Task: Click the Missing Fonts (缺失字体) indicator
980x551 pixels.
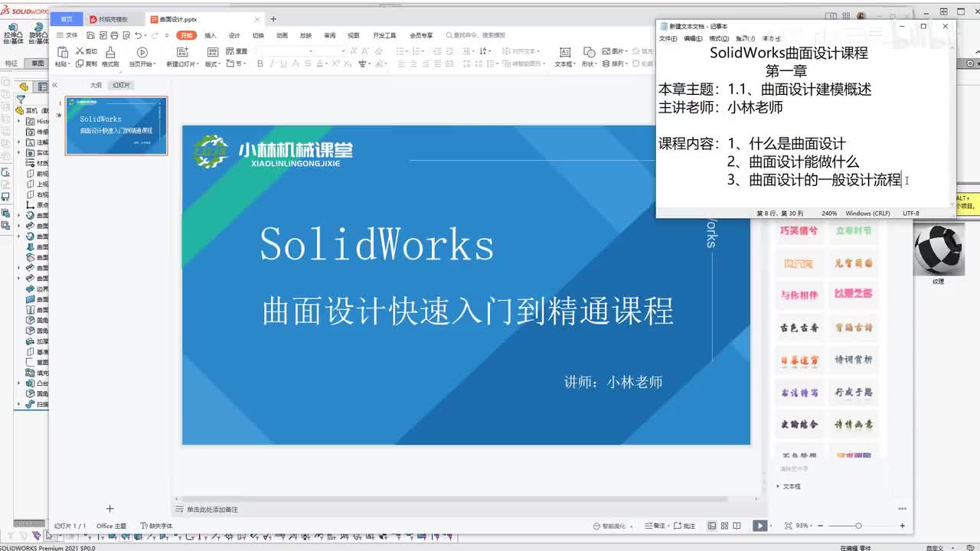Action: click(x=156, y=526)
